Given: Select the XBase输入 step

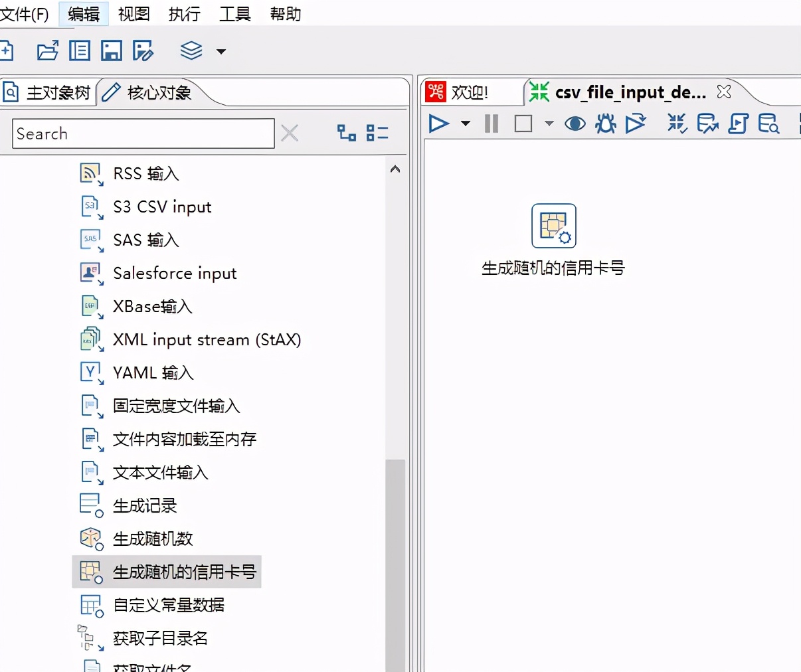Looking at the screenshot, I should point(153,306).
